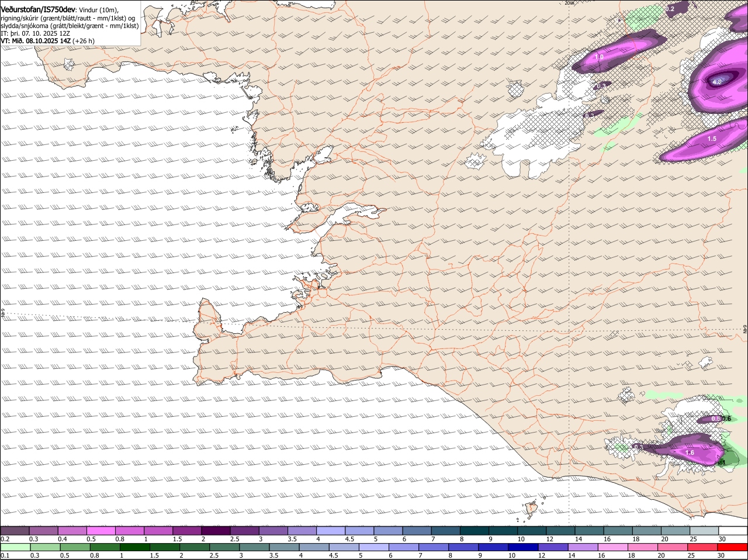This screenshot has height=560, width=748.
Task: Click the 4.0 snowfall contour label
Action: click(x=717, y=82)
